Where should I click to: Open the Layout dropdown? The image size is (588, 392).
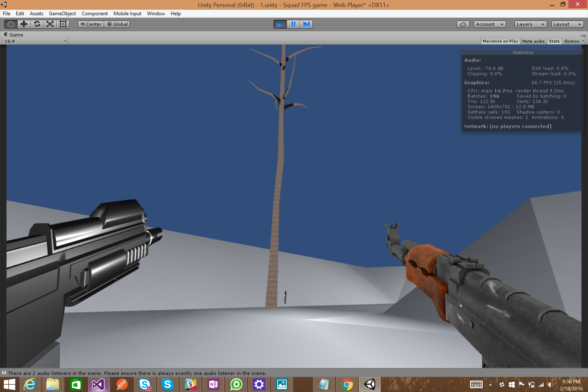click(567, 24)
